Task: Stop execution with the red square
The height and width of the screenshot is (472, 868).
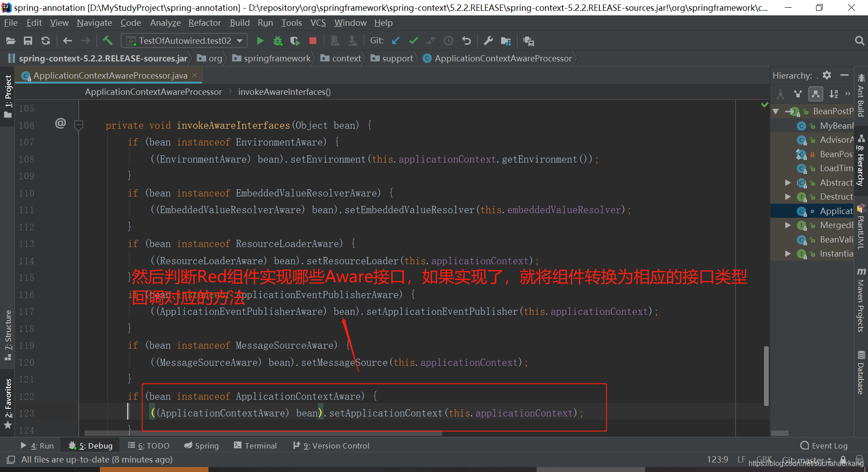Action: (x=313, y=41)
